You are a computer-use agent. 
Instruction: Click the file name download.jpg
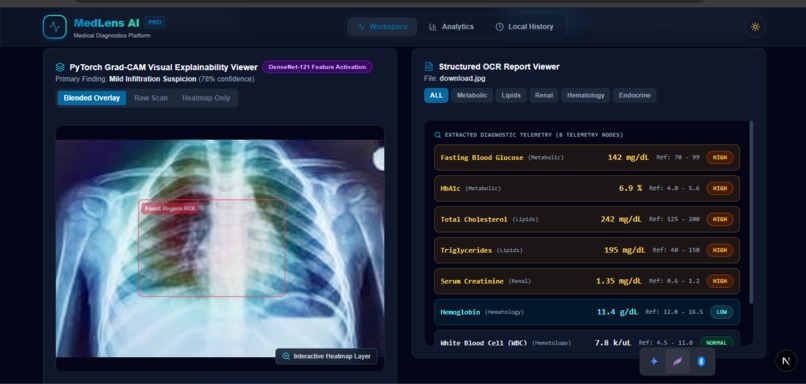462,79
